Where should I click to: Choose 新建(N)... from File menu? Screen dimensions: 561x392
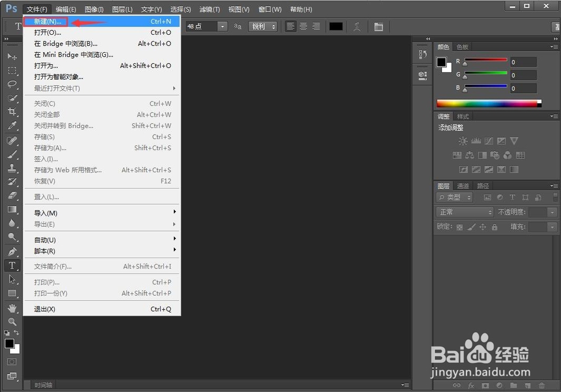point(102,21)
